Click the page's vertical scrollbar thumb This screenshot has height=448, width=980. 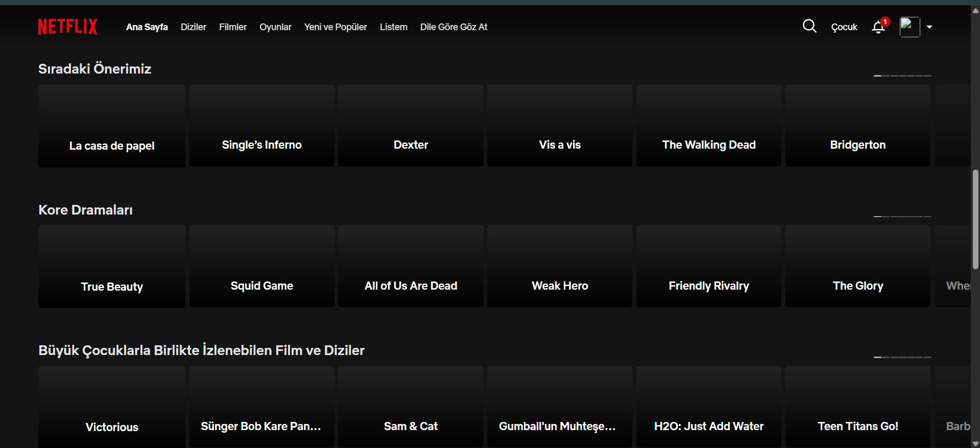pos(975,220)
